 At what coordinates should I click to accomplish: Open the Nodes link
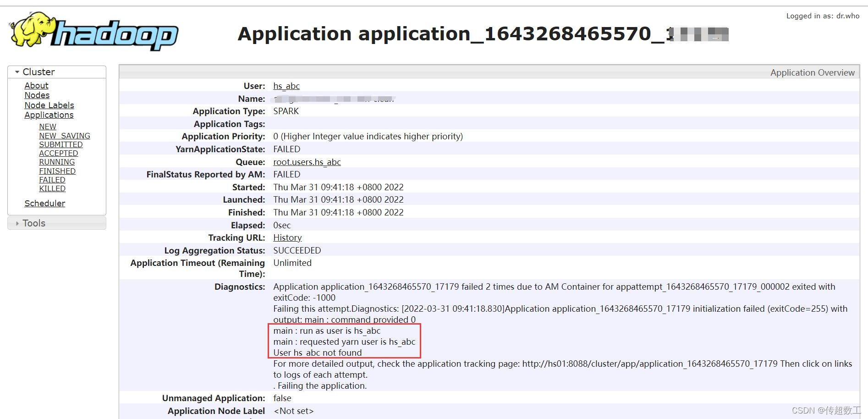coord(37,95)
